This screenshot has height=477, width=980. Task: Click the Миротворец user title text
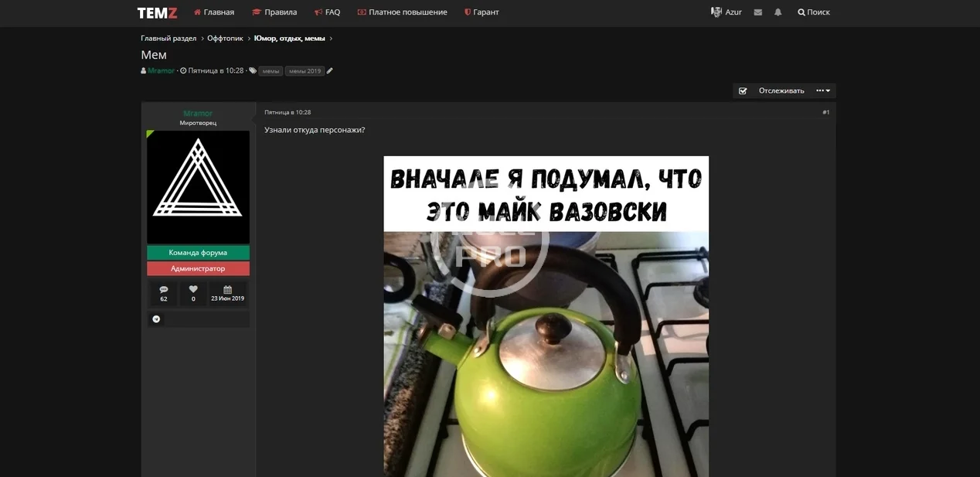click(x=198, y=123)
